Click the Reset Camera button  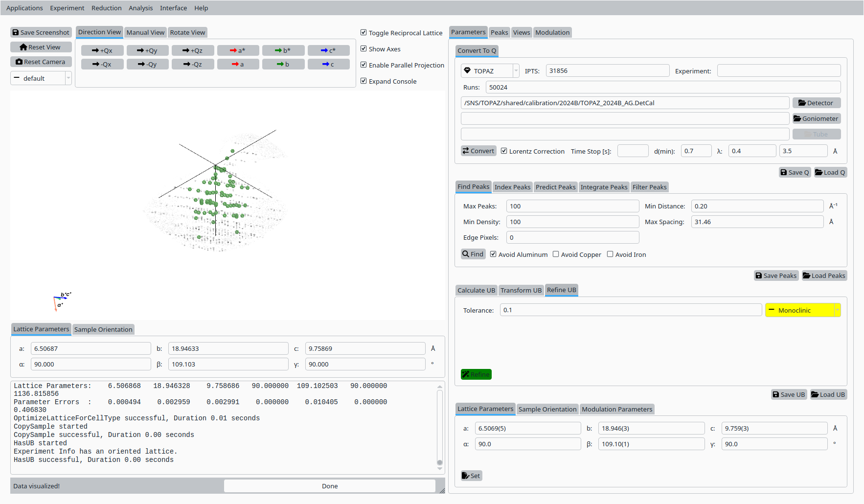pyautogui.click(x=41, y=62)
